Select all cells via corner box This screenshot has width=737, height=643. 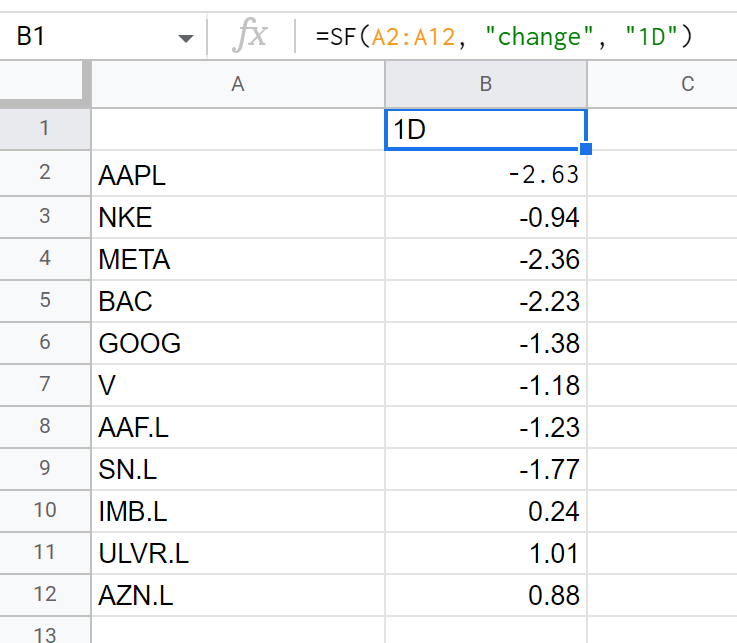45,84
